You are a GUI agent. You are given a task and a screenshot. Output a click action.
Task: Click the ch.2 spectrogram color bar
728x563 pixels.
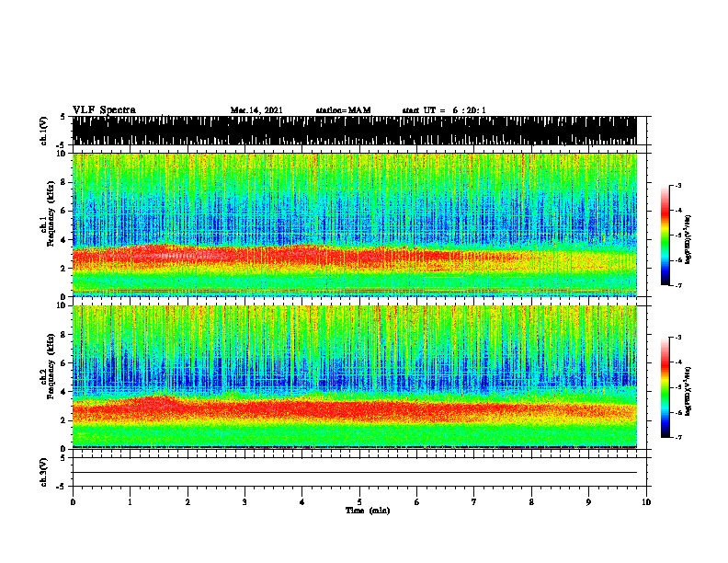665,387
